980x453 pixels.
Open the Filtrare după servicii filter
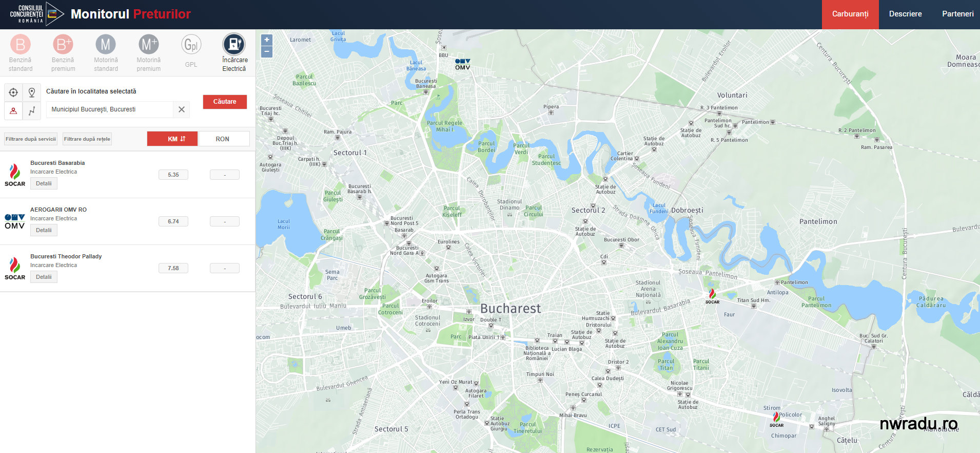31,139
